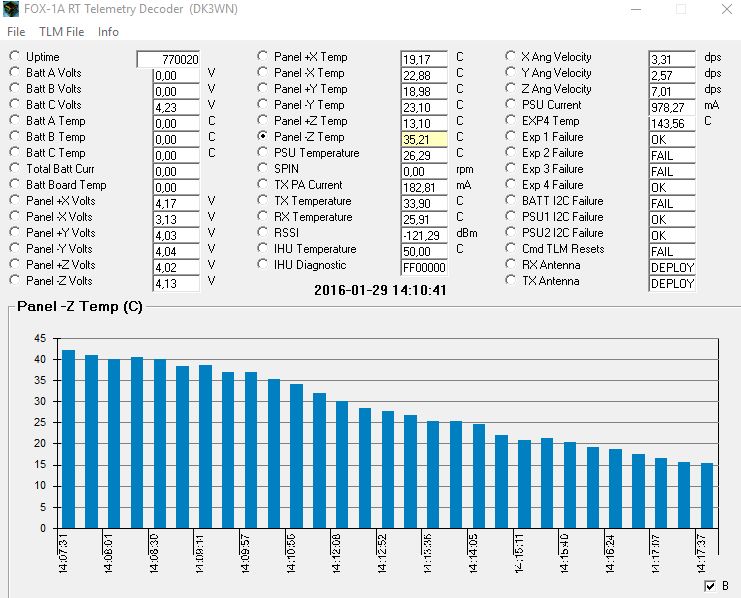The height and width of the screenshot is (598, 741).
Task: Click the PSU Current value 978,27
Action: 672,107
